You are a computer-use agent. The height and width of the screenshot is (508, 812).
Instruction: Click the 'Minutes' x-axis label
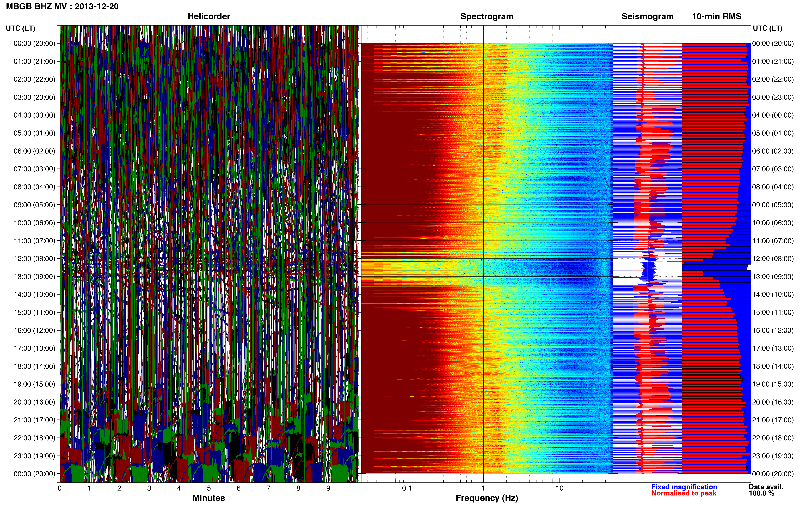click(x=208, y=498)
